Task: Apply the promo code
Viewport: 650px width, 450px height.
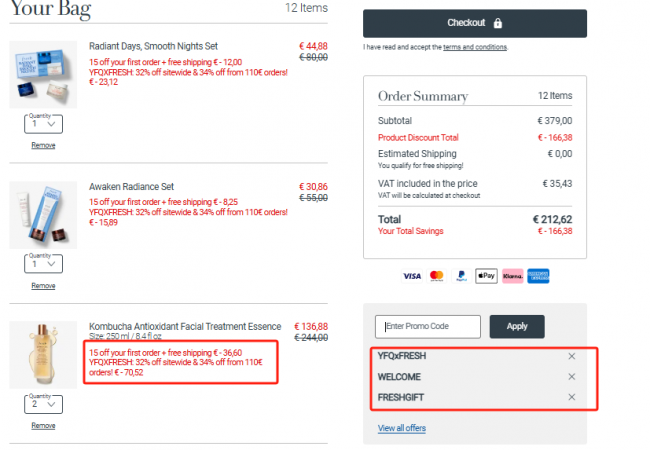Action: [x=517, y=327]
